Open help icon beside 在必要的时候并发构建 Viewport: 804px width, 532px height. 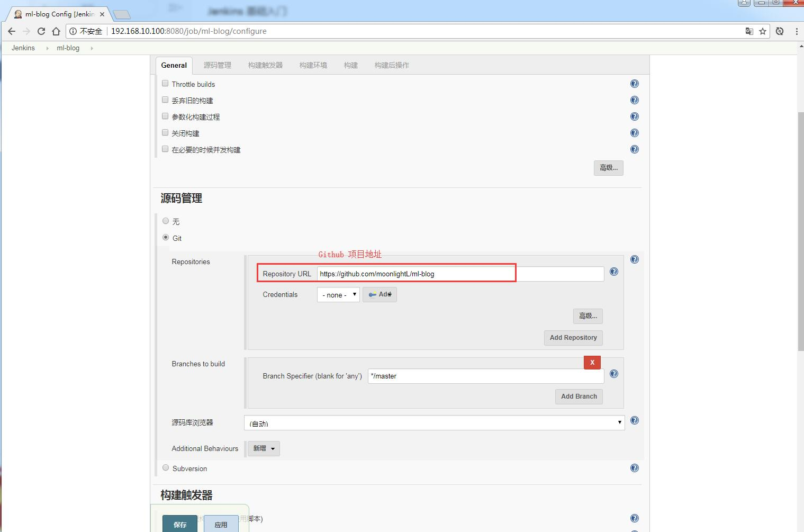pos(635,149)
